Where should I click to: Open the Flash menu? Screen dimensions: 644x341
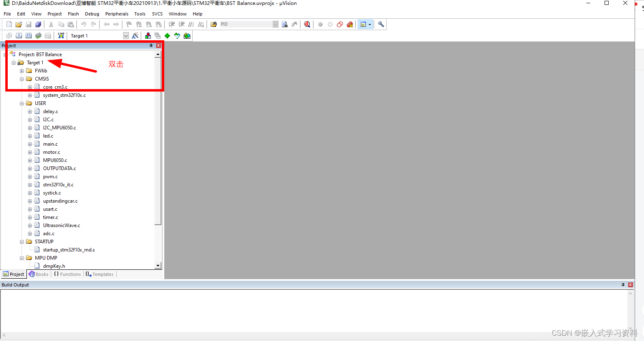pyautogui.click(x=73, y=14)
